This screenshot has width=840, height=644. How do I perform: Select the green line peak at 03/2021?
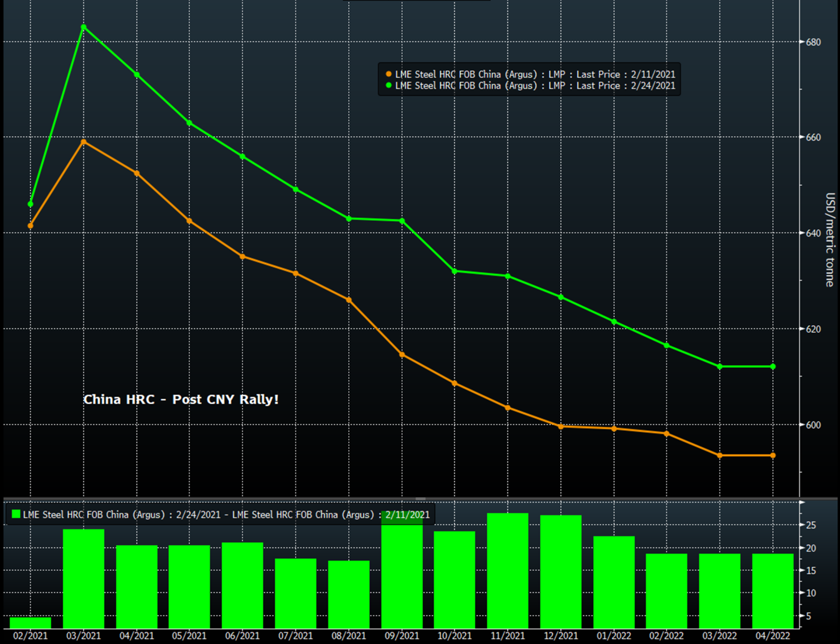[84, 27]
